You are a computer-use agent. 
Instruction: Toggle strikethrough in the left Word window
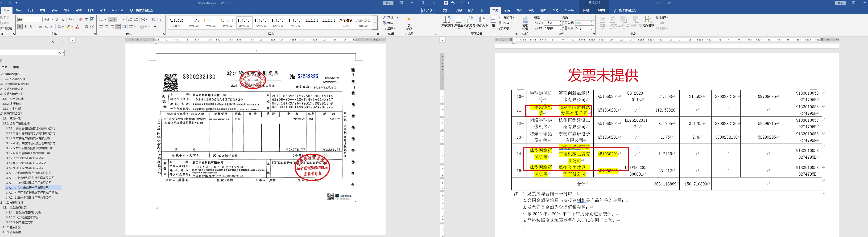point(41,27)
